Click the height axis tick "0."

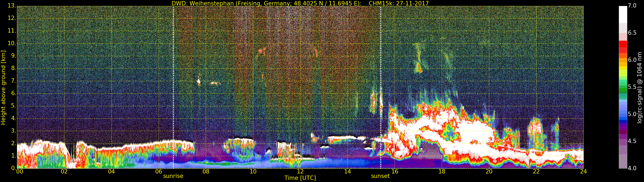click(x=14, y=168)
